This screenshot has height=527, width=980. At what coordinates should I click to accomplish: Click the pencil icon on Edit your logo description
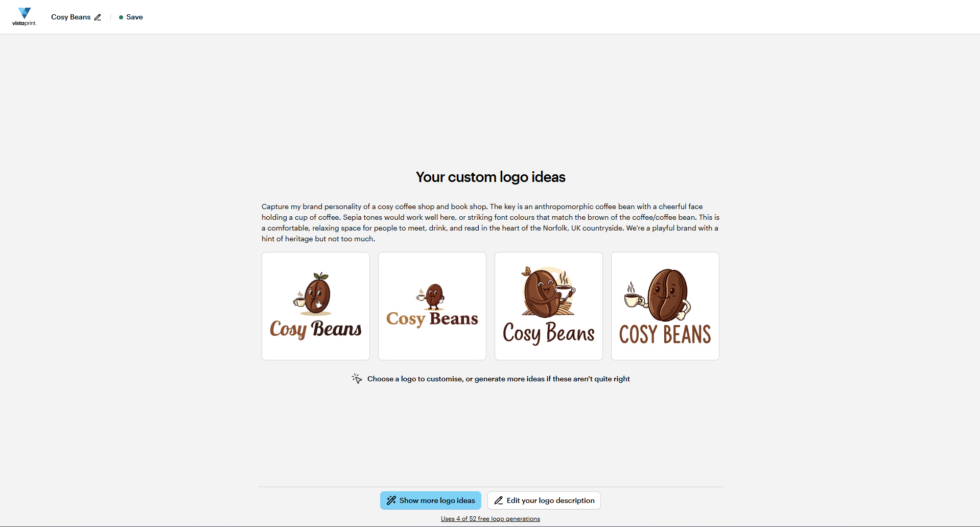(x=499, y=500)
